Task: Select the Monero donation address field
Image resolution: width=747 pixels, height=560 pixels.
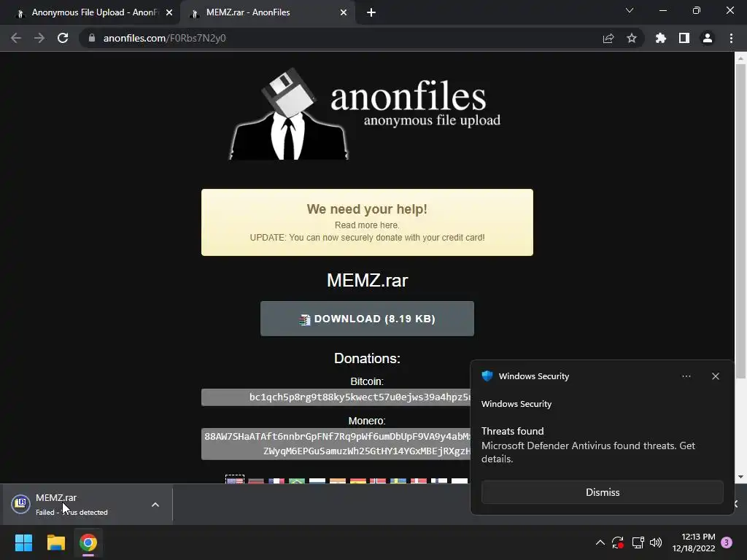Action: [x=336, y=444]
